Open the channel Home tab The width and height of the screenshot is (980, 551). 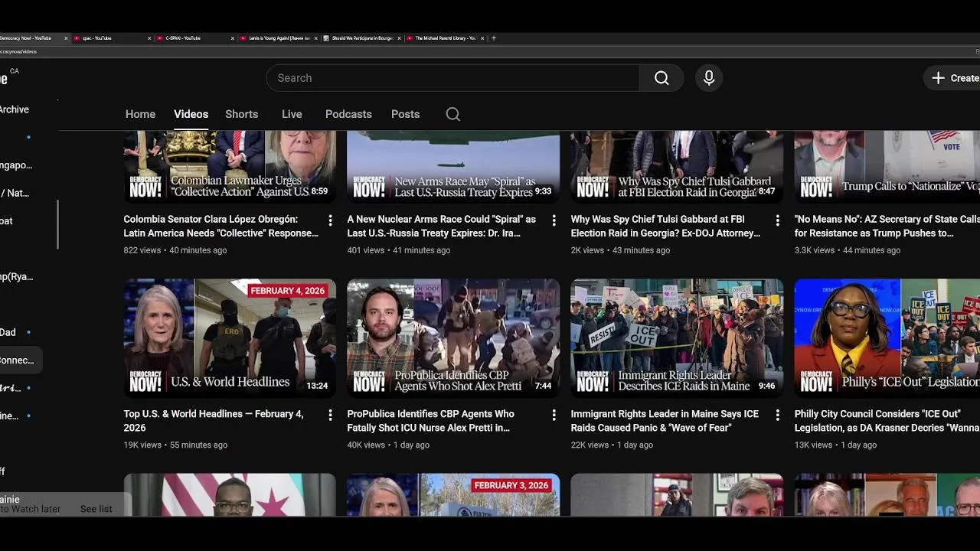click(x=140, y=114)
